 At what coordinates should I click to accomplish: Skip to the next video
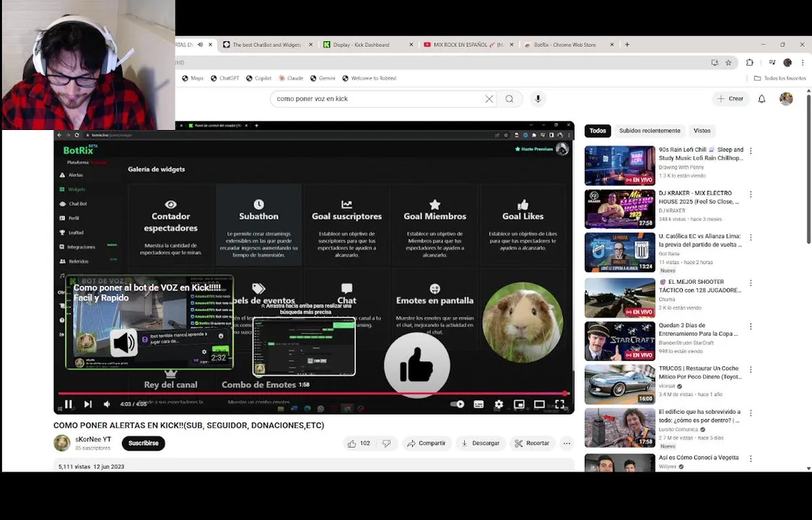coord(88,404)
